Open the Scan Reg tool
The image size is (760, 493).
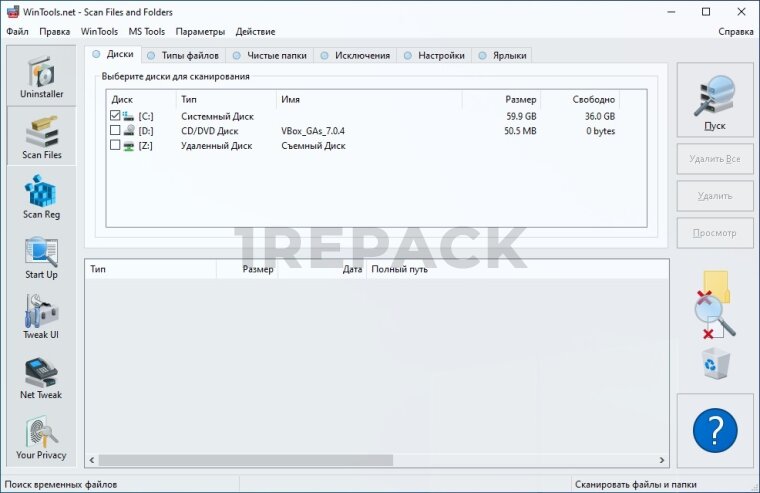41,195
